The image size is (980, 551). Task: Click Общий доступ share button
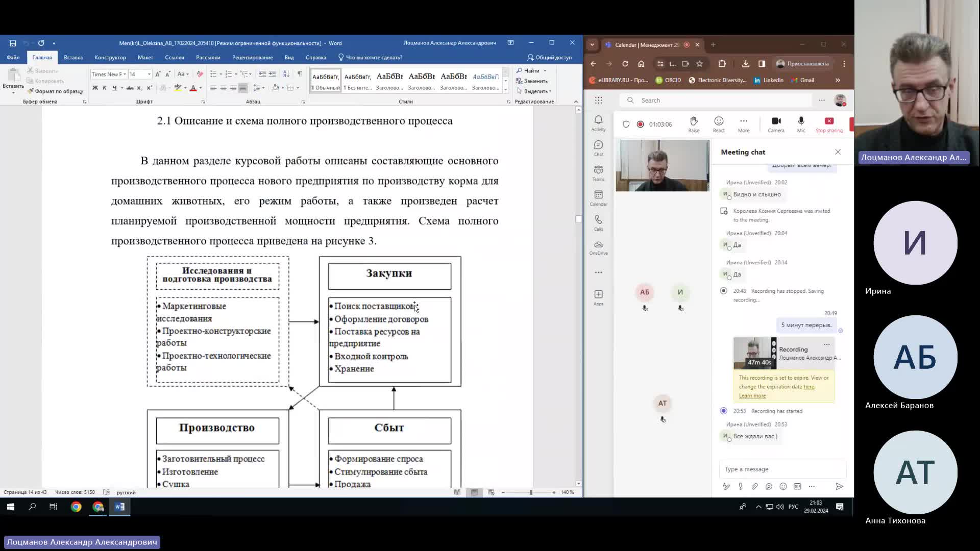coord(550,58)
